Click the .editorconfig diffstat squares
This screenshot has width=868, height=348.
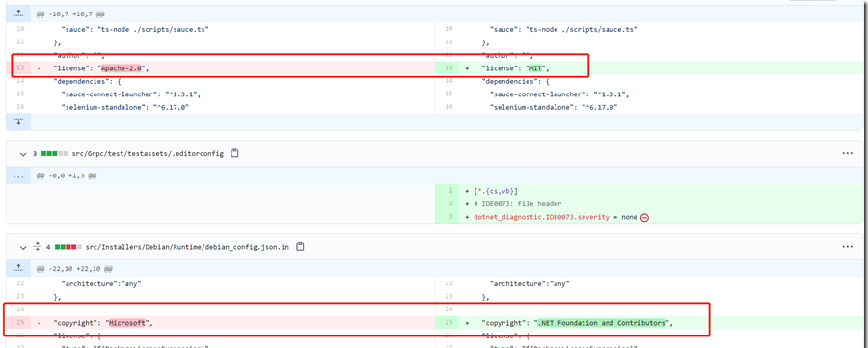[x=54, y=154]
